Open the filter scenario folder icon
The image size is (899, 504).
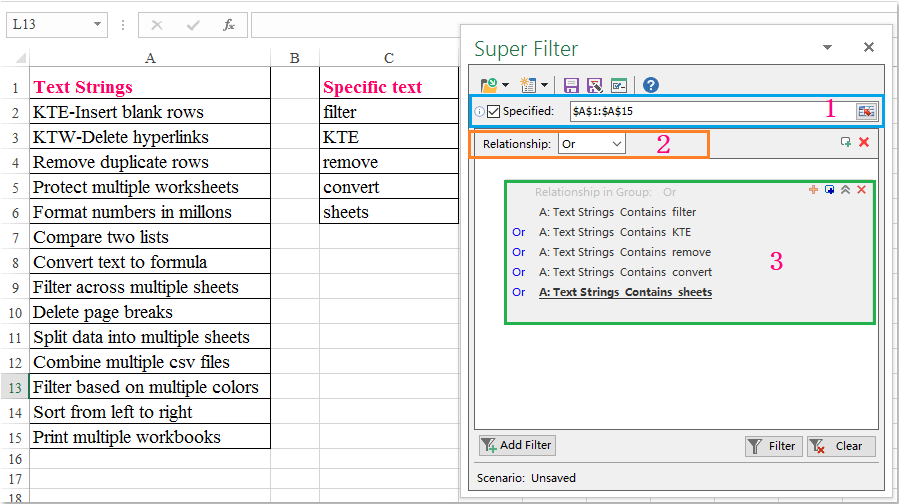[x=489, y=85]
